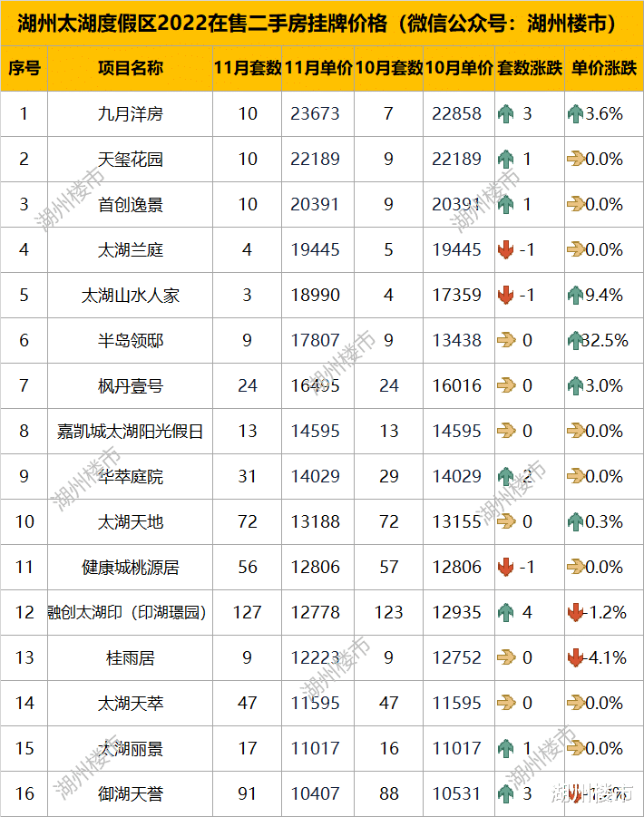The height and width of the screenshot is (817, 644).
Task: Click green up arrow in 首创逸景 套数涨跌 cell
Action: pyautogui.click(x=505, y=204)
